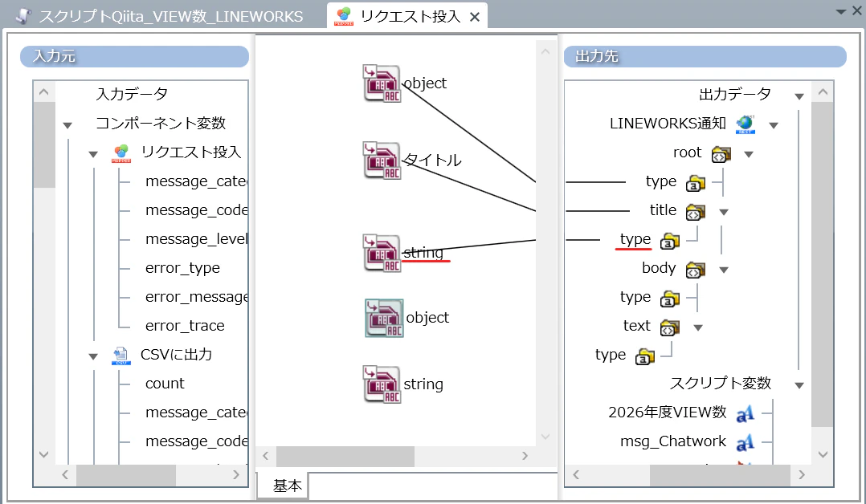866x504 pixels.
Task: Select 入力データ in the input tree
Action: click(x=132, y=94)
